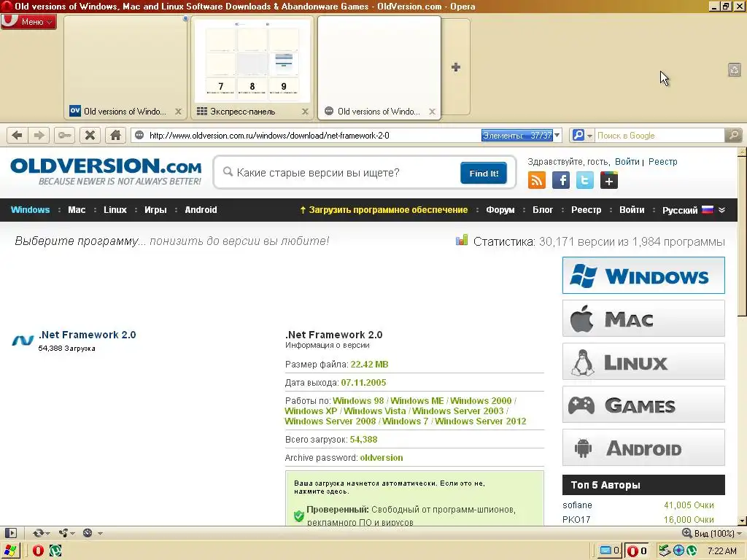The width and height of the screenshot is (747, 560).
Task: Select Игры in the navigation bar
Action: tap(156, 210)
